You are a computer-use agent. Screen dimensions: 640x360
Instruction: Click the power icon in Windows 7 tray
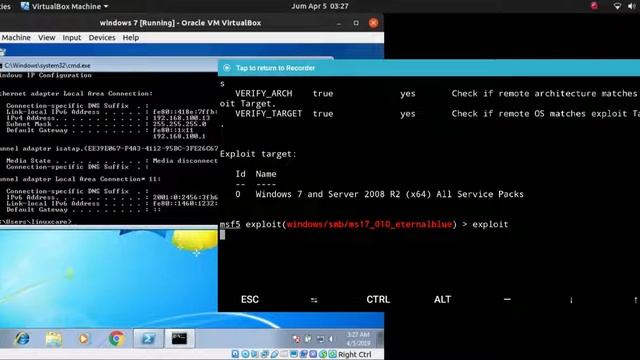tap(309, 339)
